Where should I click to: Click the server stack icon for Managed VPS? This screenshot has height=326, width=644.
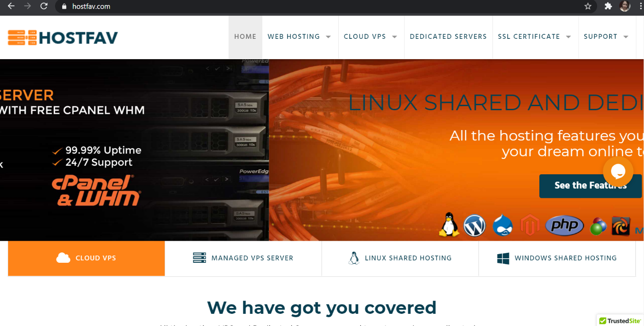[199, 258]
